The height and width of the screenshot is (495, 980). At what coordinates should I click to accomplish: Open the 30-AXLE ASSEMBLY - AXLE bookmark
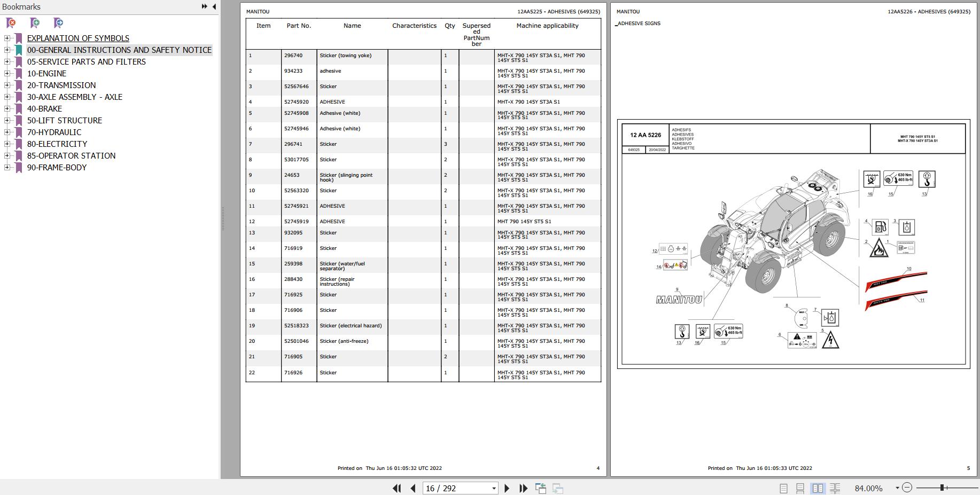pos(75,97)
